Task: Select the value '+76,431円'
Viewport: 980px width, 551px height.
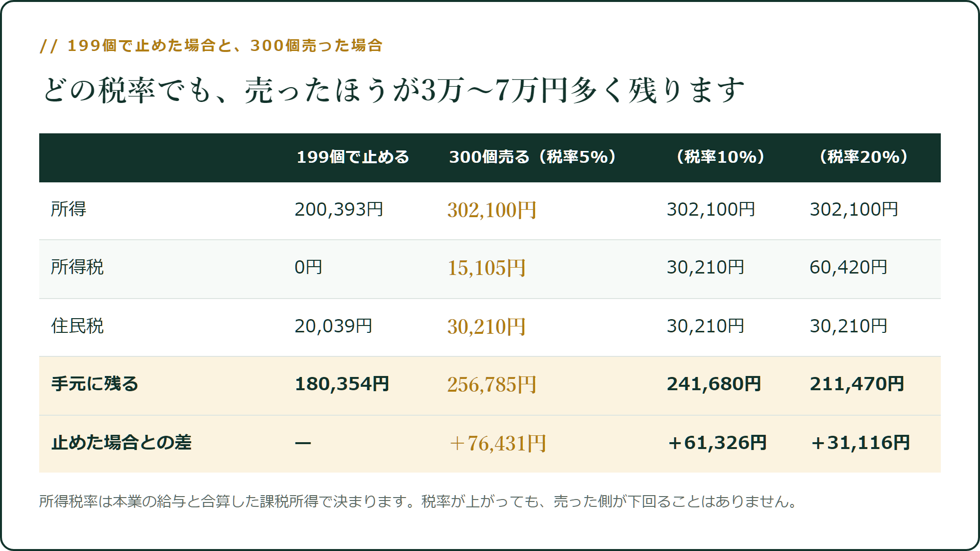Action: point(497,444)
